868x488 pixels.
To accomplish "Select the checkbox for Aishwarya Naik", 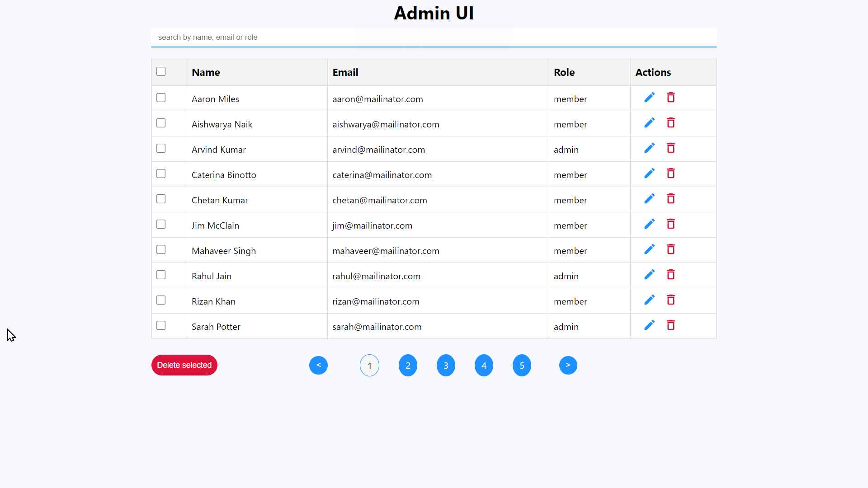I will pyautogui.click(x=161, y=123).
